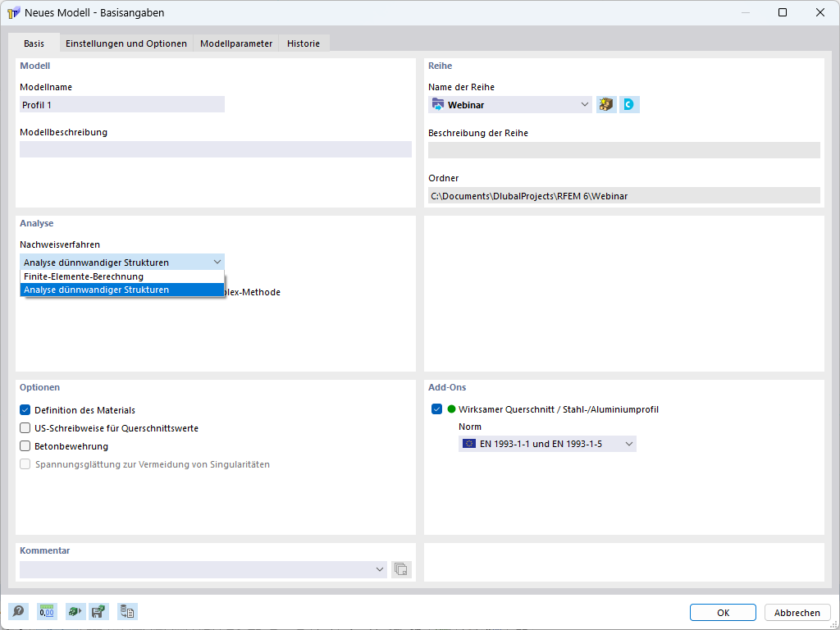The image size is (840, 630).
Task: Click into the Modellbeschreibung text field
Action: (x=216, y=149)
